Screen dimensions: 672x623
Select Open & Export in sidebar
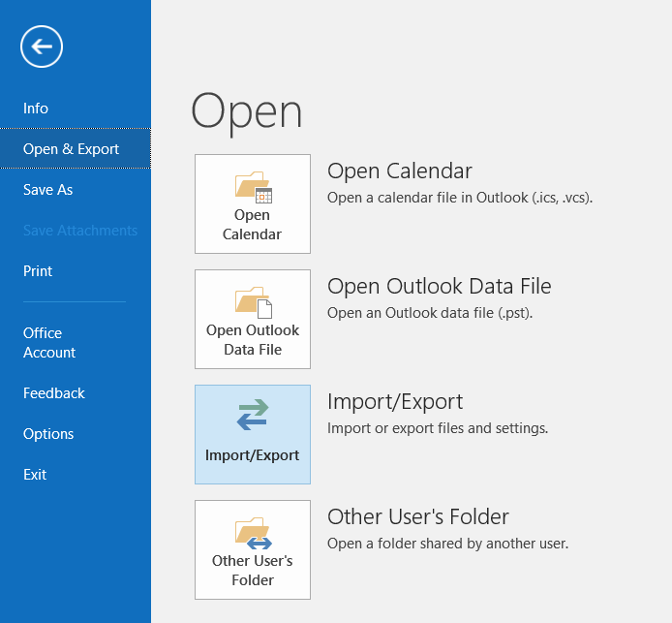pos(76,149)
